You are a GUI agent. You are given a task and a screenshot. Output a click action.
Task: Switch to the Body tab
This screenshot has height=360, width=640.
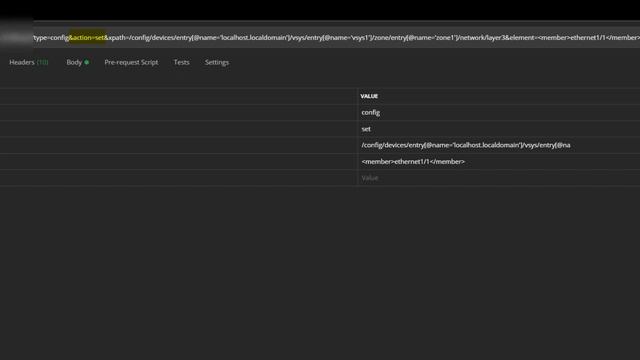78,62
